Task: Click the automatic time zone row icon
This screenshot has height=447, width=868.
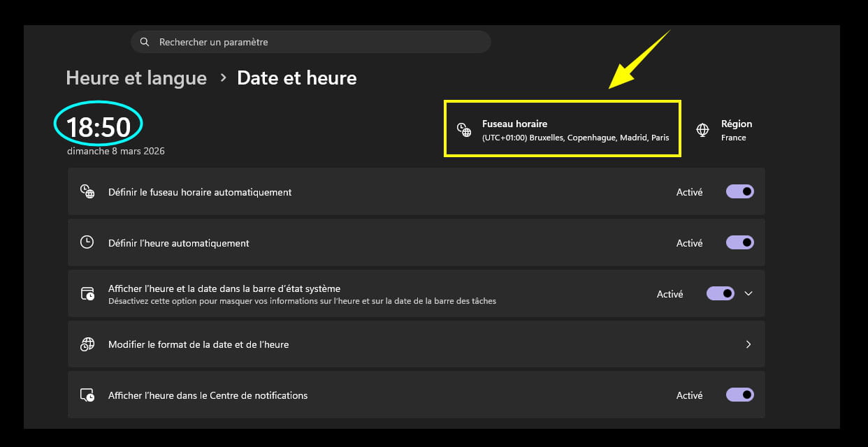Action: (x=87, y=192)
